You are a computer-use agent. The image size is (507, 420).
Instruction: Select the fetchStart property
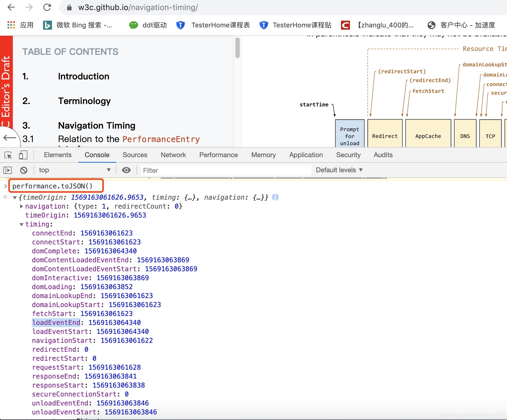coord(52,314)
